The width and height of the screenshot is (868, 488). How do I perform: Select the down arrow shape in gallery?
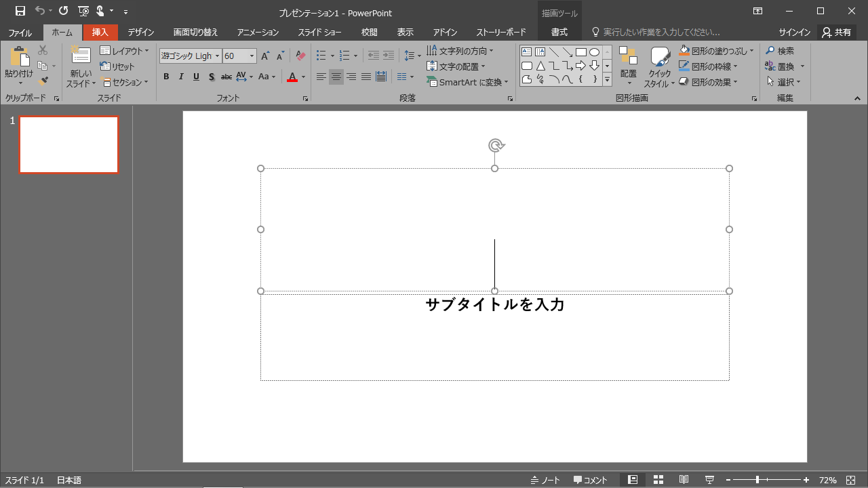[595, 66]
